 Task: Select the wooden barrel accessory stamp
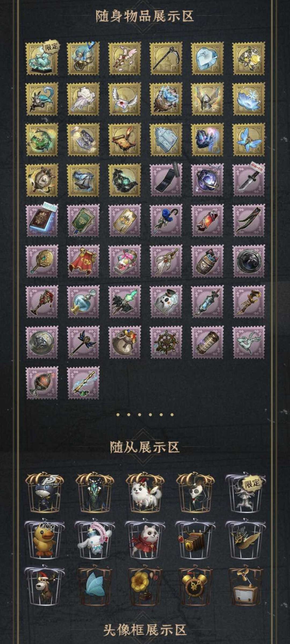[x=207, y=261]
